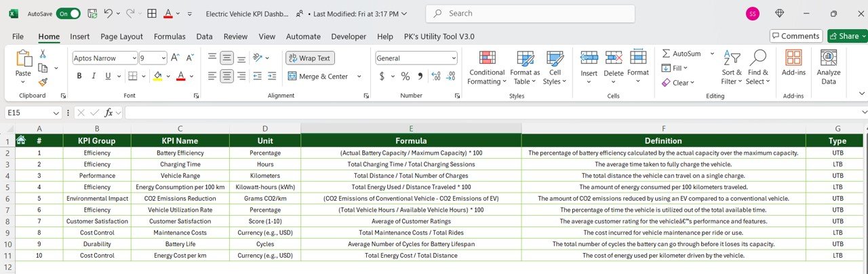Click the Accounting dollar sign format
868x274 pixels.
382,76
